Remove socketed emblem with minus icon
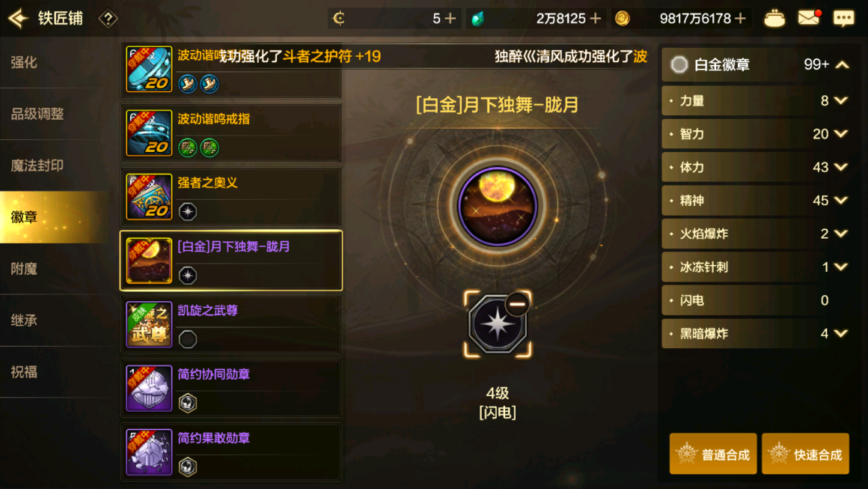Screen dimensions: 868x489 click(x=517, y=304)
